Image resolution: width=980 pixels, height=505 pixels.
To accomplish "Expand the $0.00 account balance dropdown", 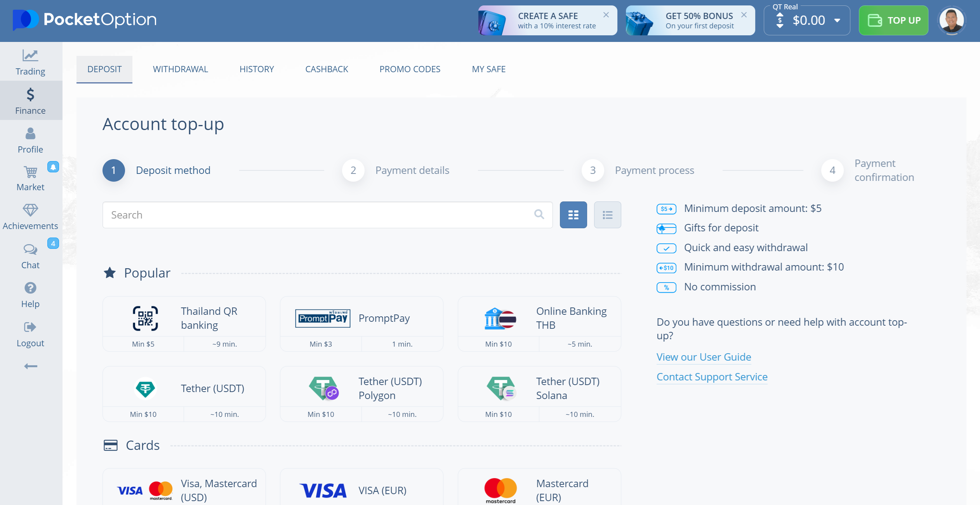I will 837,21.
